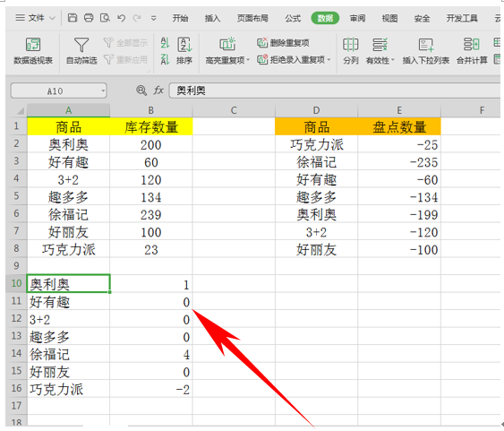Click the undo arrow icon

click(121, 18)
